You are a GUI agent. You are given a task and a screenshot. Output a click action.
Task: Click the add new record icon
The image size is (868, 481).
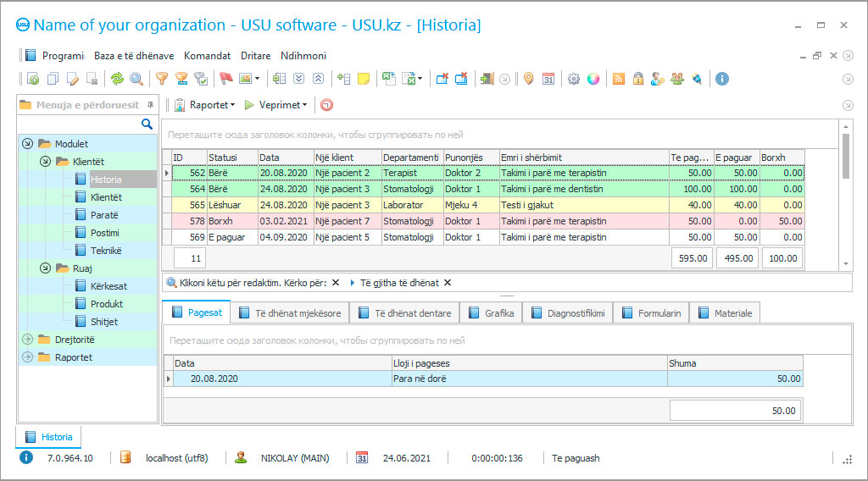pyautogui.click(x=33, y=79)
